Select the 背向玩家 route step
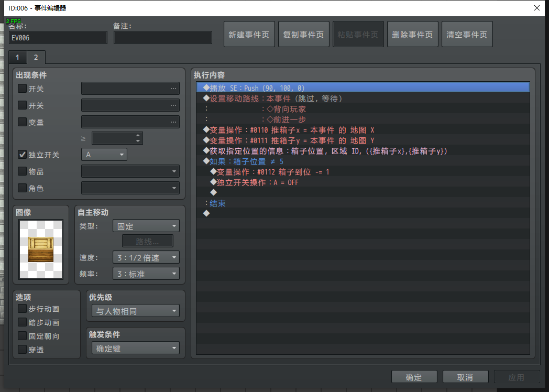This screenshot has height=392, width=549. click(x=363, y=109)
